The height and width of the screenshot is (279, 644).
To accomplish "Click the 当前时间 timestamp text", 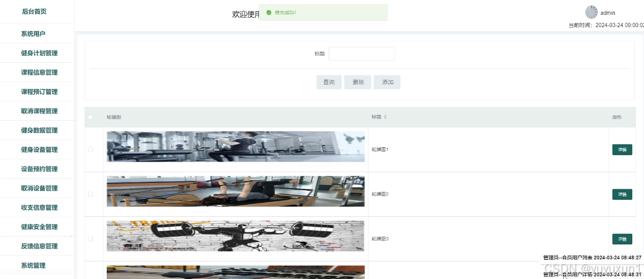I will [x=606, y=25].
